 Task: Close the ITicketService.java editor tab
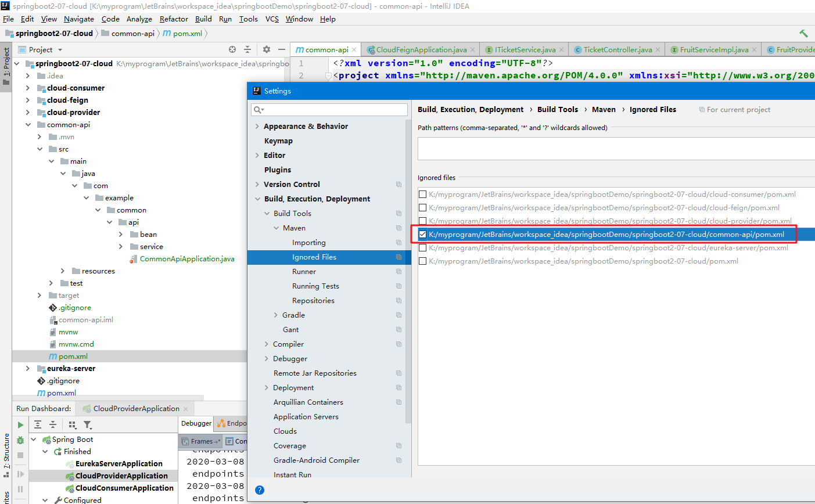561,50
